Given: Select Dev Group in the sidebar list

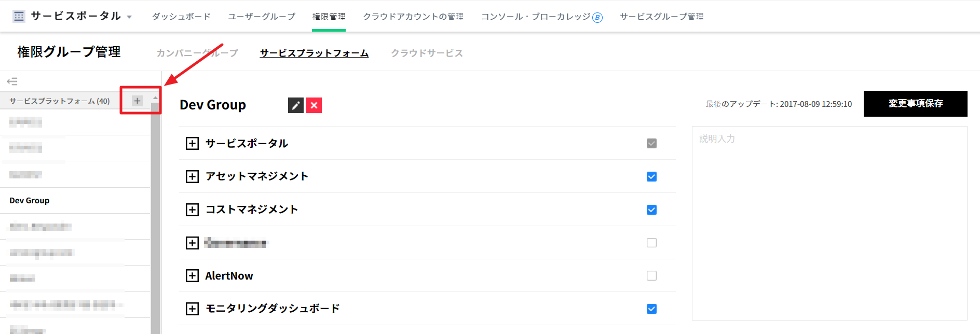Looking at the screenshot, I should pyautogui.click(x=30, y=201).
